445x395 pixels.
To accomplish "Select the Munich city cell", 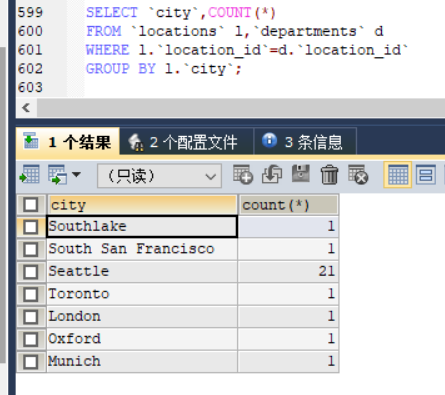I will click(x=142, y=361).
